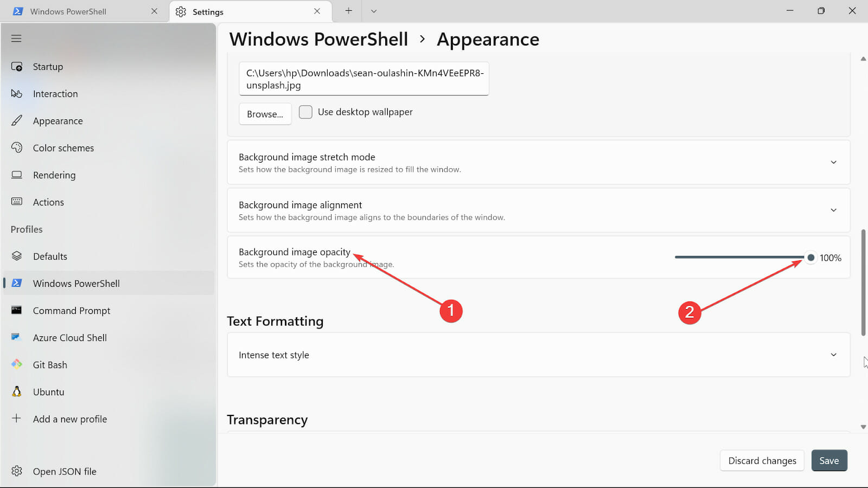Go to global Appearance settings
Screen dimensions: 868x488
(108, 121)
